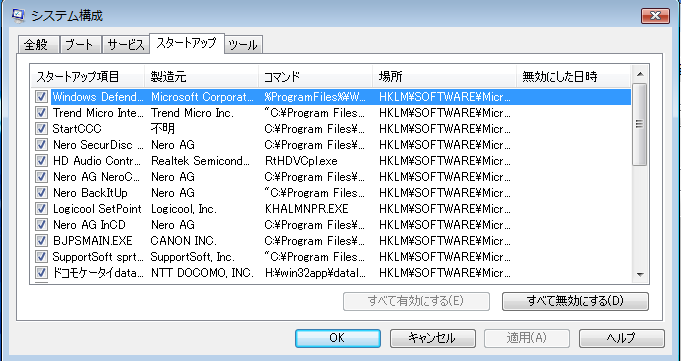This screenshot has height=361, width=681.
Task: Select the Trend Micro Inte... item name
Action: pyautogui.click(x=98, y=113)
